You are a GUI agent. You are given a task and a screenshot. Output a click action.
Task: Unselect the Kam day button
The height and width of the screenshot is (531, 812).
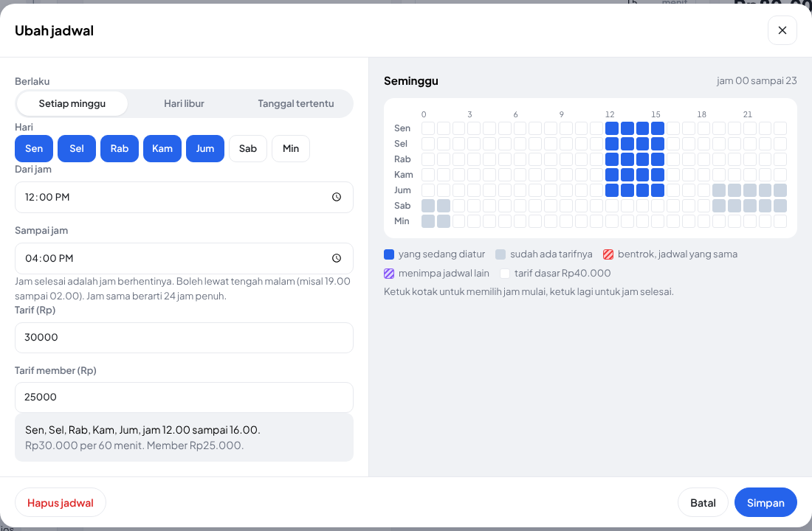pos(162,148)
